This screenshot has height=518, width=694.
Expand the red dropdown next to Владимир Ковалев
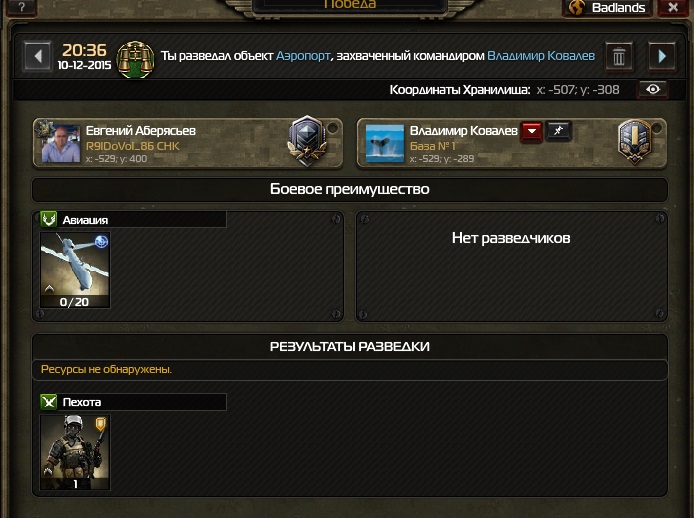pos(532,131)
